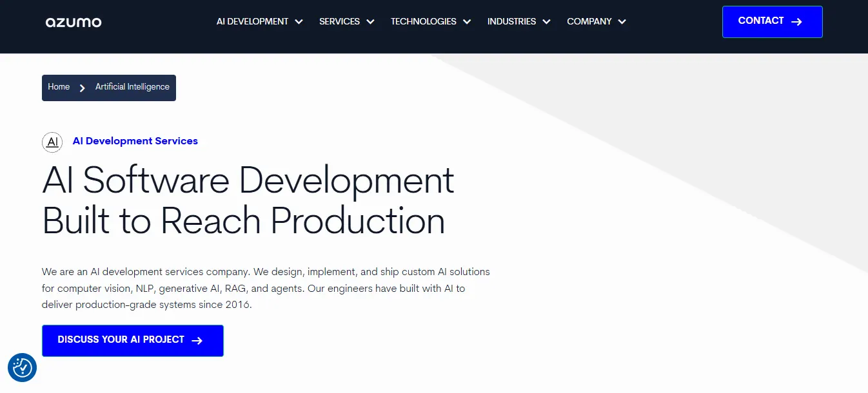Image resolution: width=868 pixels, height=393 pixels.
Task: Open the Technologies menu
Action: coord(431,21)
